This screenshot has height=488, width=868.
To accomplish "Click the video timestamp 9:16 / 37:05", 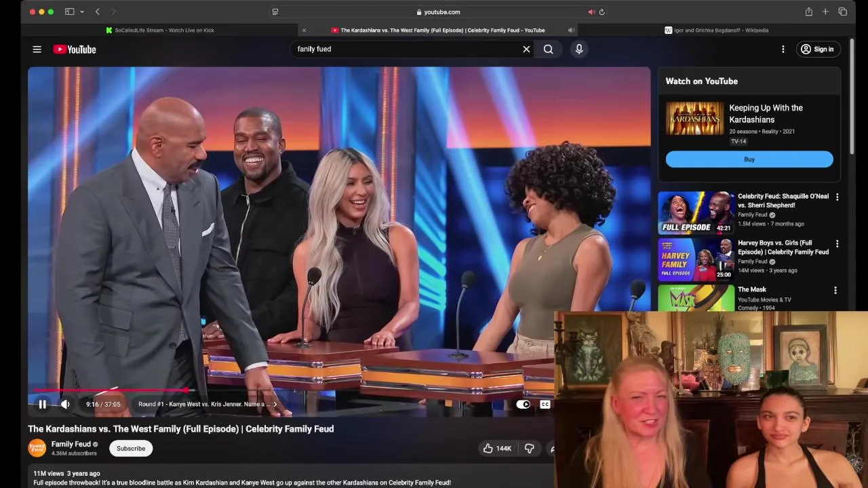I will pyautogui.click(x=103, y=404).
